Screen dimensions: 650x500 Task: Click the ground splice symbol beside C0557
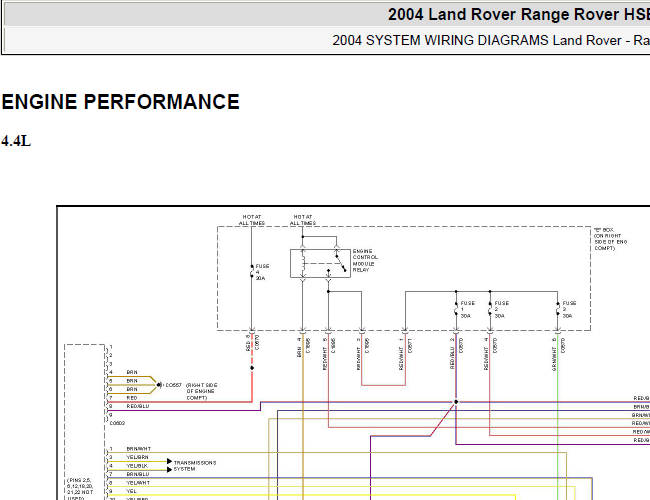point(160,385)
